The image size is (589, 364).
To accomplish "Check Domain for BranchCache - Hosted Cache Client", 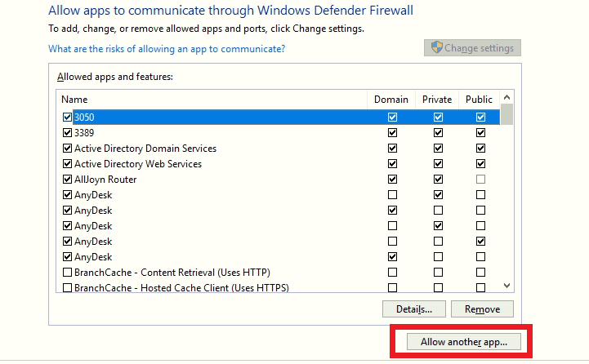I will click(x=393, y=288).
